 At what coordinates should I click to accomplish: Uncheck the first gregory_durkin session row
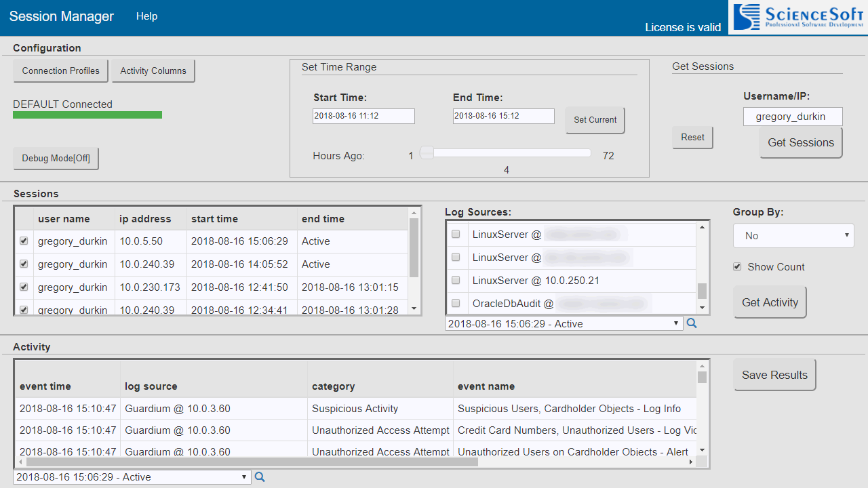tap(24, 241)
